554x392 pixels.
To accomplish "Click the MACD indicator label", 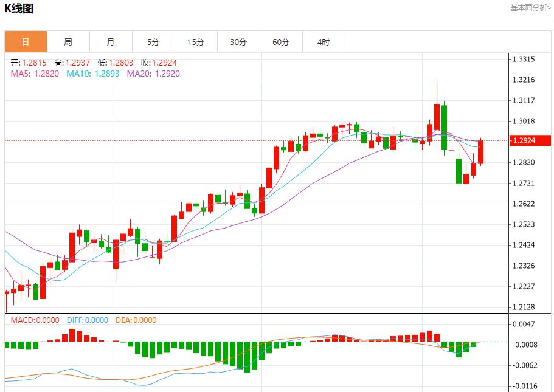I will pos(35,320).
